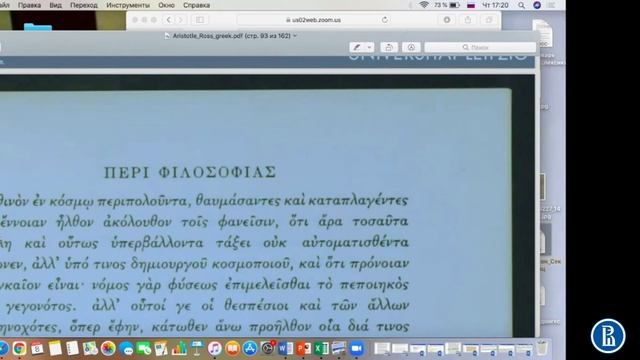Image resolution: width=640 pixels, height=360 pixels.
Task: Expand the markup pen dropdown arrow
Action: click(369, 47)
